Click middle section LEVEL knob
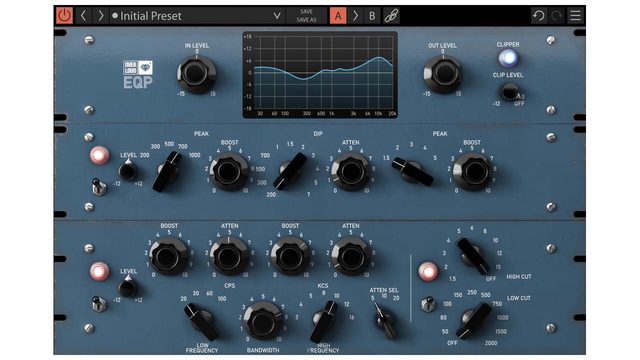This screenshot has width=640, height=360. pos(128,172)
